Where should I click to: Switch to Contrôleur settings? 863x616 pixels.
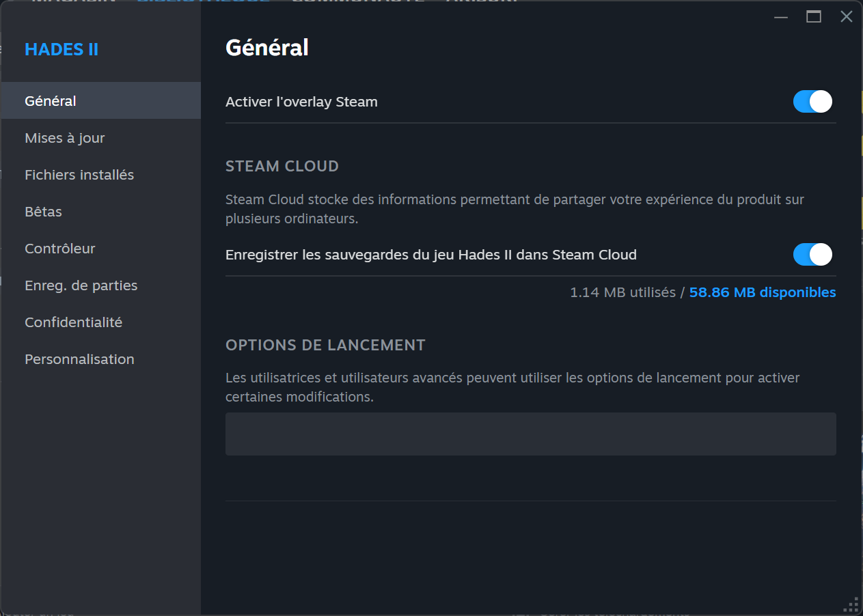pos(100,249)
